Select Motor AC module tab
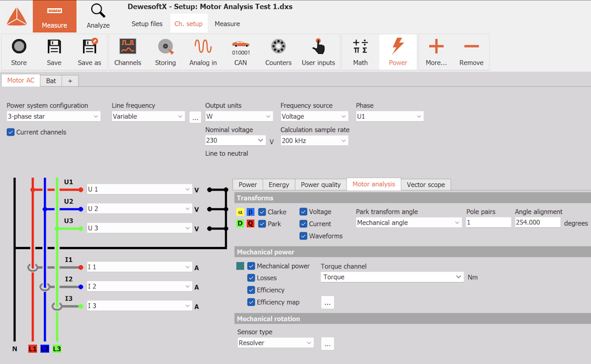The image size is (591, 364). pos(21,80)
